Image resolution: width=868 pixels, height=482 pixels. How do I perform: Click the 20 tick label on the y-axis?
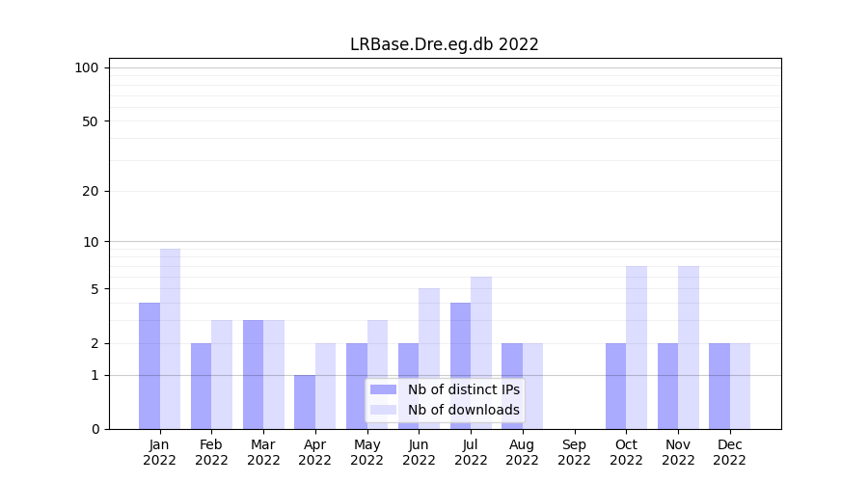91,191
